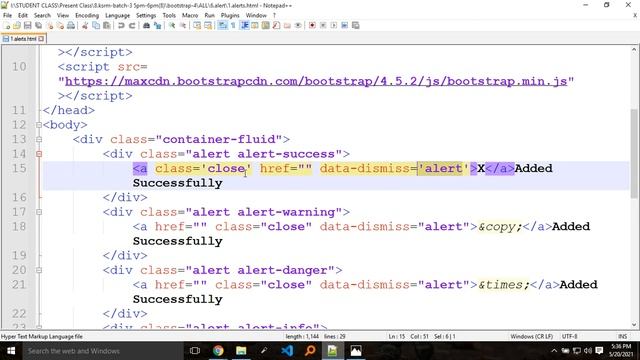Click the vertical scrollbar down arrow

tap(634, 325)
